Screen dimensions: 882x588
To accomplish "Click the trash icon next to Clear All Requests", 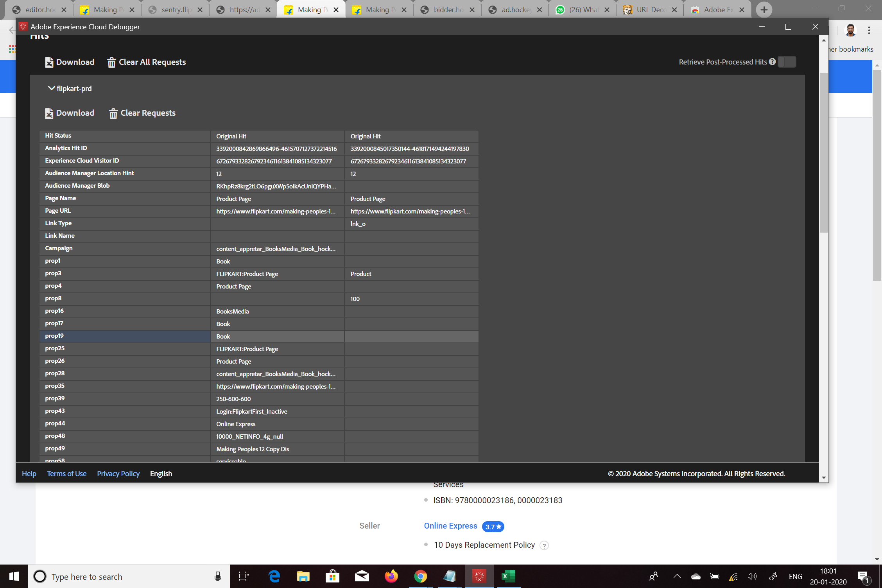I will point(111,62).
